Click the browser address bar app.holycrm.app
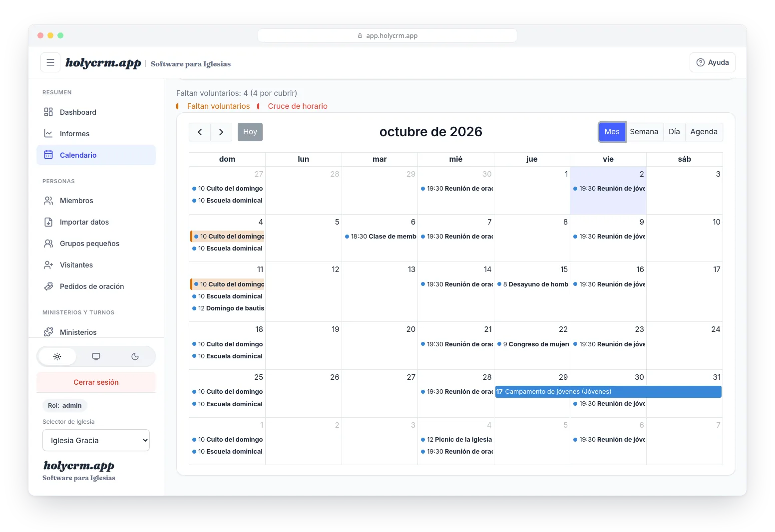The width and height of the screenshot is (775, 532). pos(387,35)
